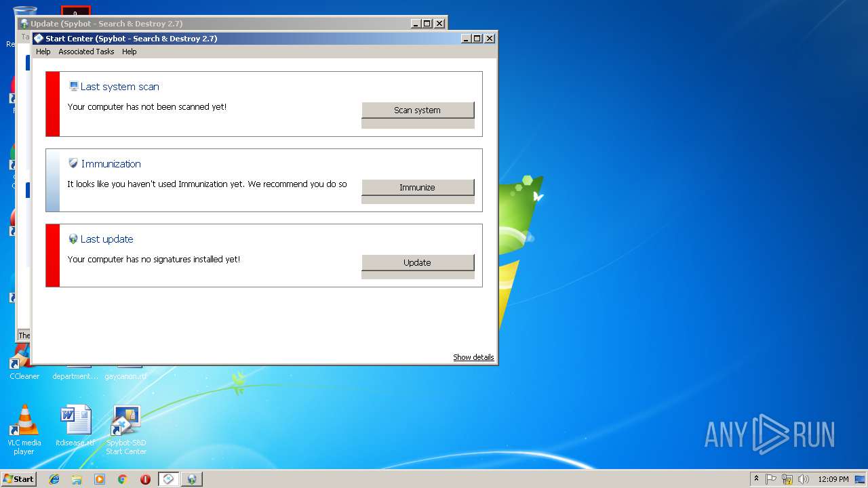This screenshot has width=868, height=488.
Task: Click the monitor icon beside Last system scan
Action: (x=74, y=86)
